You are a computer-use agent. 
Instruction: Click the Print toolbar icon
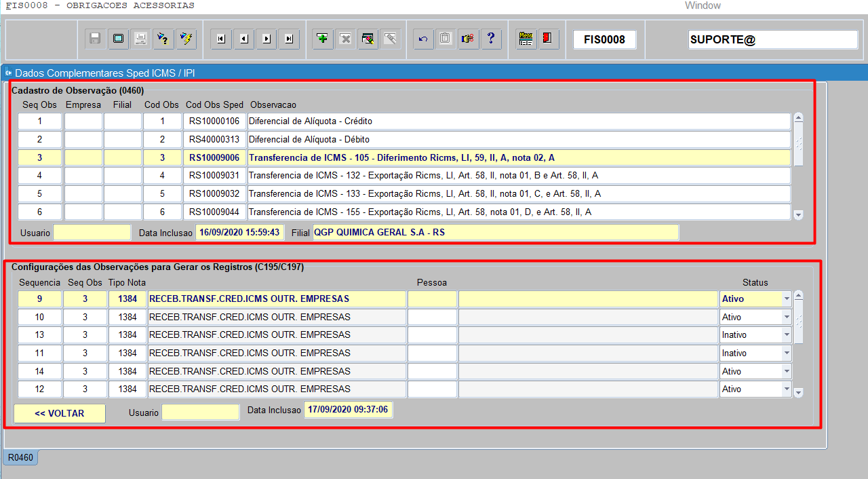coord(141,39)
